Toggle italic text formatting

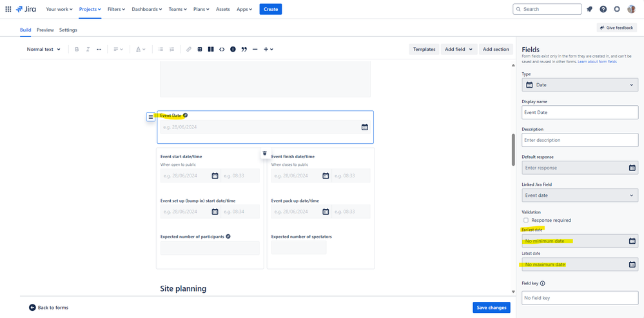tap(88, 49)
